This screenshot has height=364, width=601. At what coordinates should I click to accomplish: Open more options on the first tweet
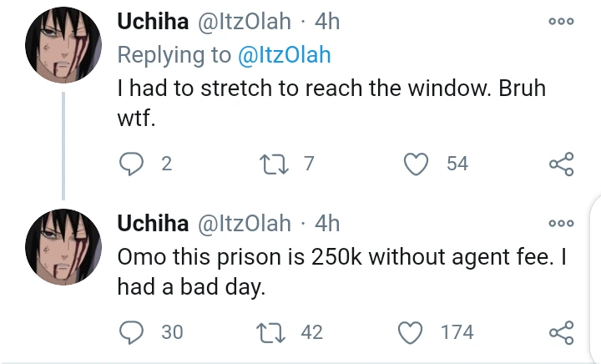pos(562,23)
